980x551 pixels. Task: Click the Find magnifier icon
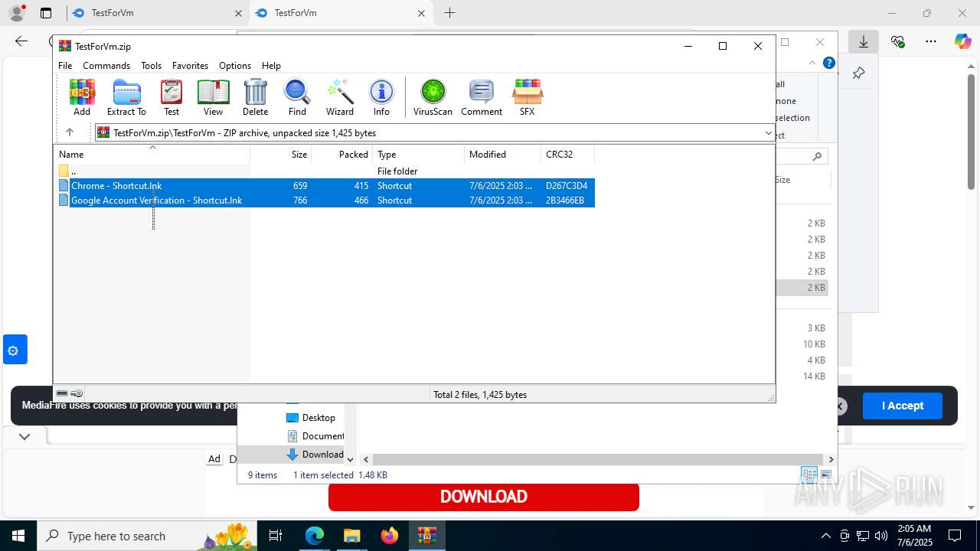297,97
